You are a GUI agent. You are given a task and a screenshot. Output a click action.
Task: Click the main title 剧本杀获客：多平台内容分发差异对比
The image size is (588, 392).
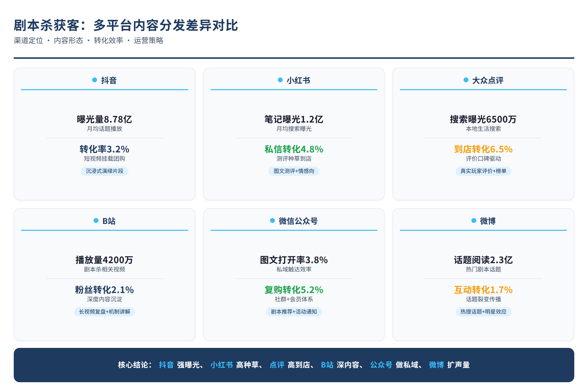tap(126, 25)
